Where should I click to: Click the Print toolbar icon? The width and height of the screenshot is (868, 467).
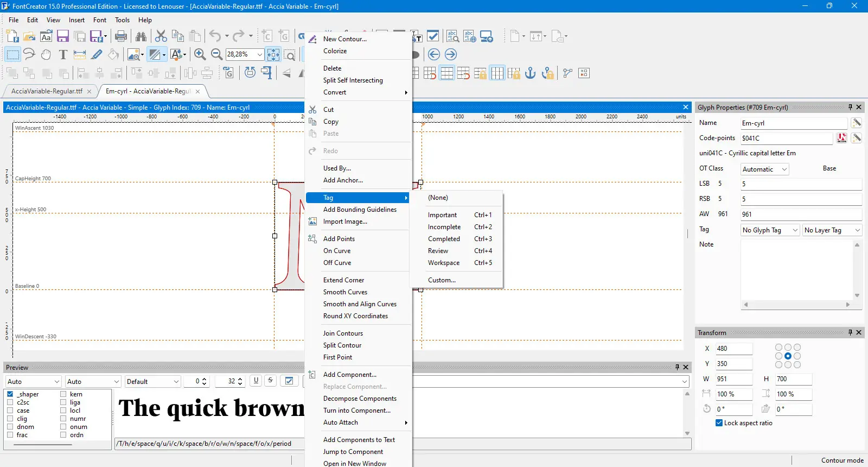[121, 36]
